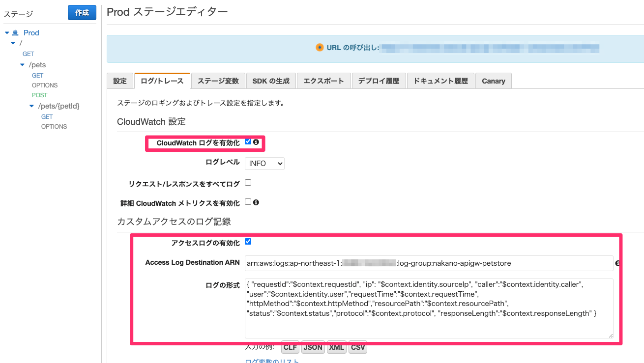Viewport: 644px width, 363px height.
Task: Switch to the 設定 tab
Action: (120, 81)
